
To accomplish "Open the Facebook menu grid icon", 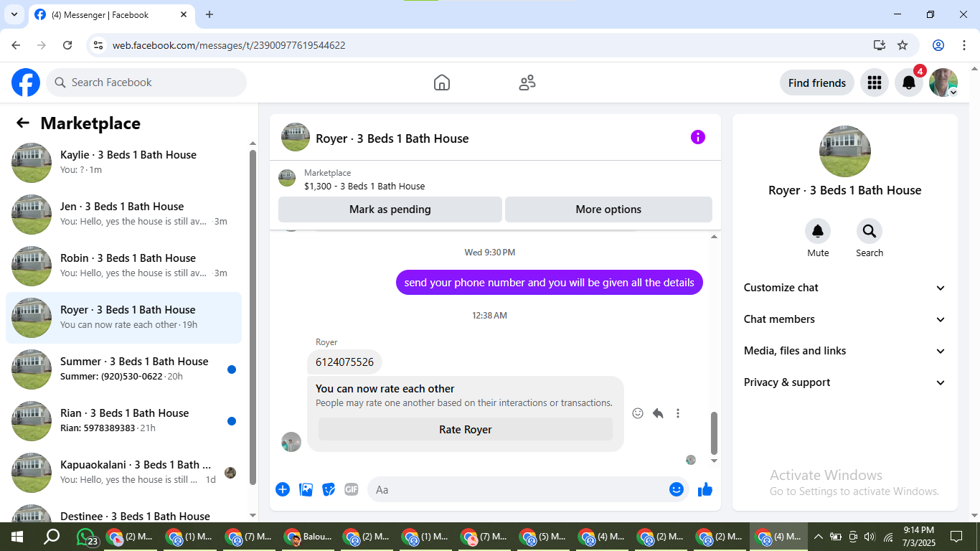I will [x=874, y=83].
